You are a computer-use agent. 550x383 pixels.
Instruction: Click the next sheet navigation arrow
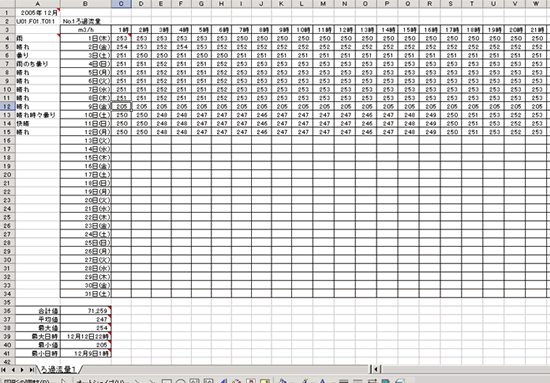[22, 370]
